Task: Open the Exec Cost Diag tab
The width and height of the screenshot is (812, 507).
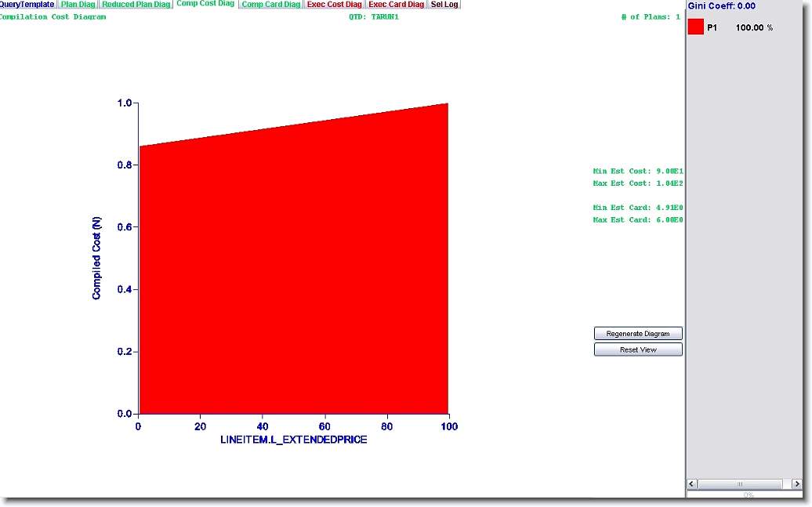Action: (x=335, y=5)
